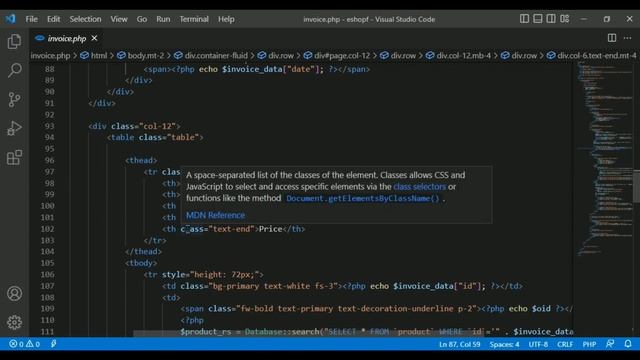Toggle secondary side bar layout icon

pos(551,19)
